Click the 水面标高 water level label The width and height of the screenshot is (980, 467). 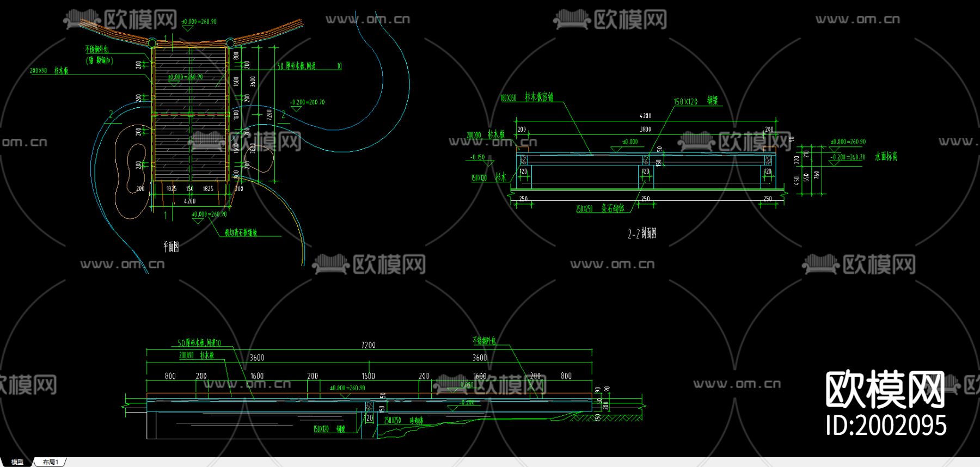886,157
